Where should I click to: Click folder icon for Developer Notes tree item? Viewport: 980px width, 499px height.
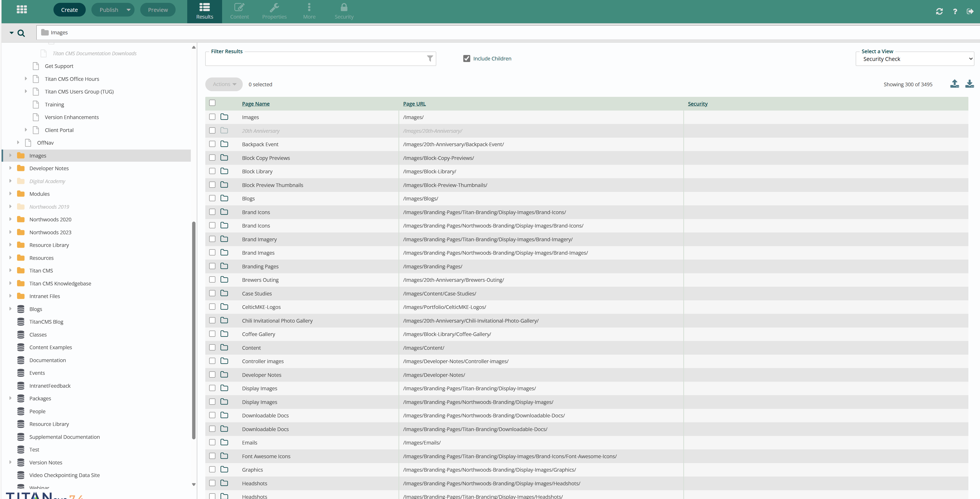point(21,168)
